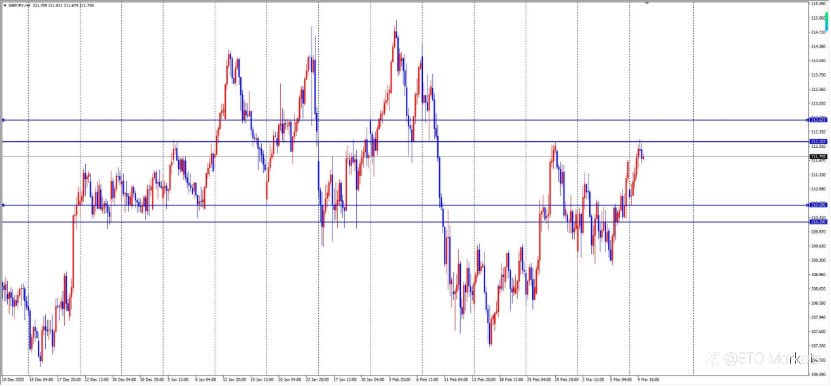Click the 206.990 price scale label

coord(818,374)
